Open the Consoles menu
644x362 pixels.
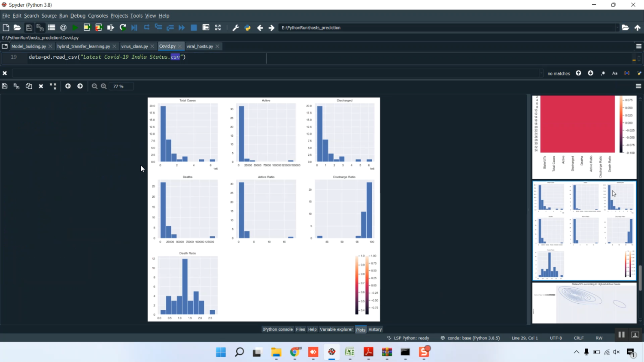click(x=98, y=15)
